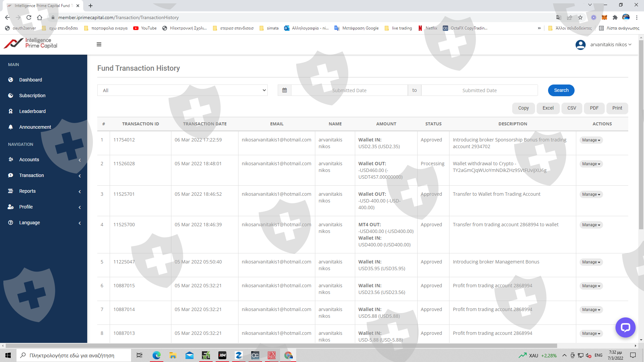Screen dimensions: 644x362
Task: Click the Intelligence Prime Capital logo
Action: click(31, 43)
